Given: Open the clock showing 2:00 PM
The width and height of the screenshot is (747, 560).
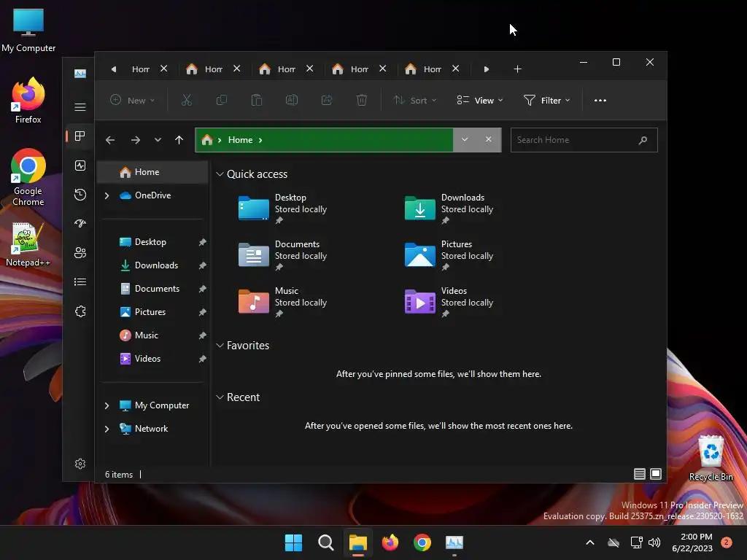Looking at the screenshot, I should tap(692, 542).
